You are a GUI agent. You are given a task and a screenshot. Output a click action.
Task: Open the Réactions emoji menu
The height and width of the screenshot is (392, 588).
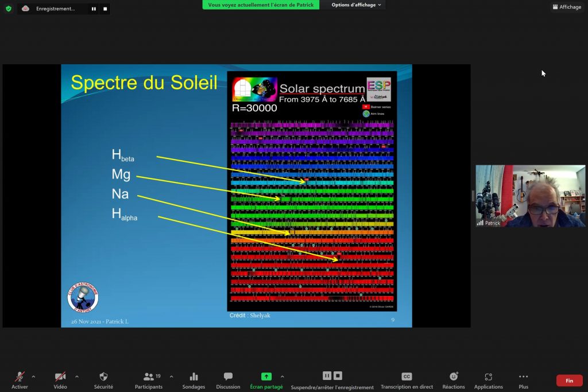[454, 380]
